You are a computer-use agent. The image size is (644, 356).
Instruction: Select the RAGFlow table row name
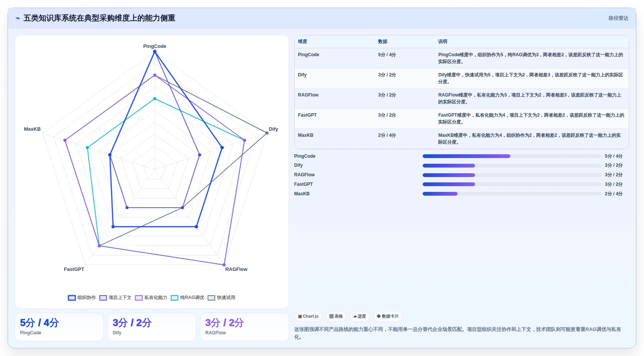308,95
